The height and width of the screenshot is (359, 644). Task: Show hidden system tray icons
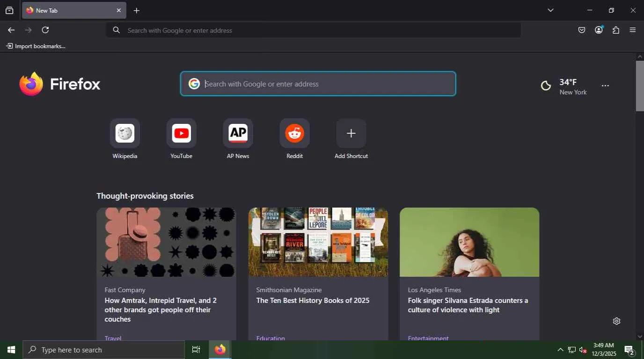[x=560, y=350]
